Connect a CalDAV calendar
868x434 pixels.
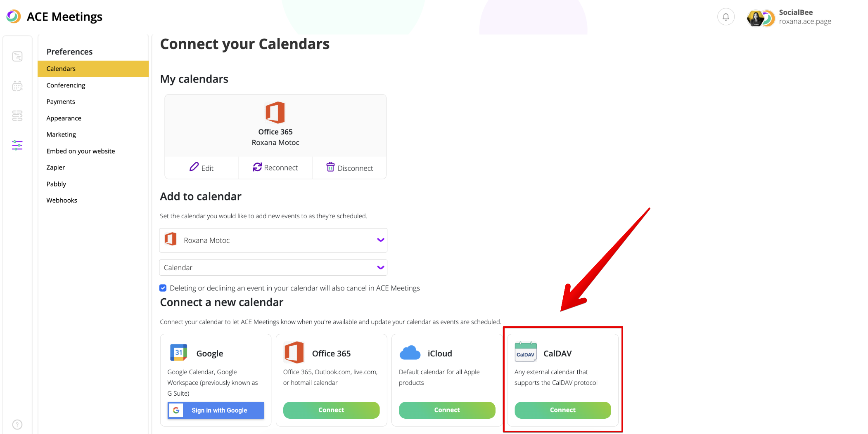(x=562, y=410)
